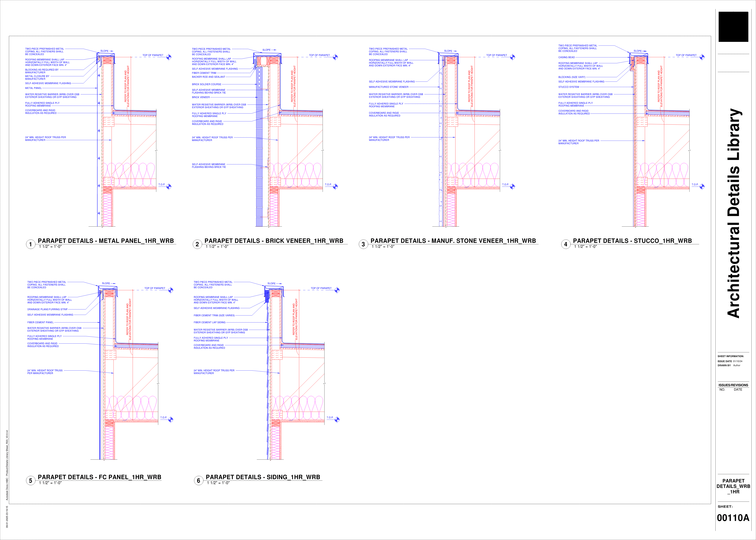This screenshot has width=756, height=540.
Task: Click the detail number 1 bubble
Action: [31, 244]
